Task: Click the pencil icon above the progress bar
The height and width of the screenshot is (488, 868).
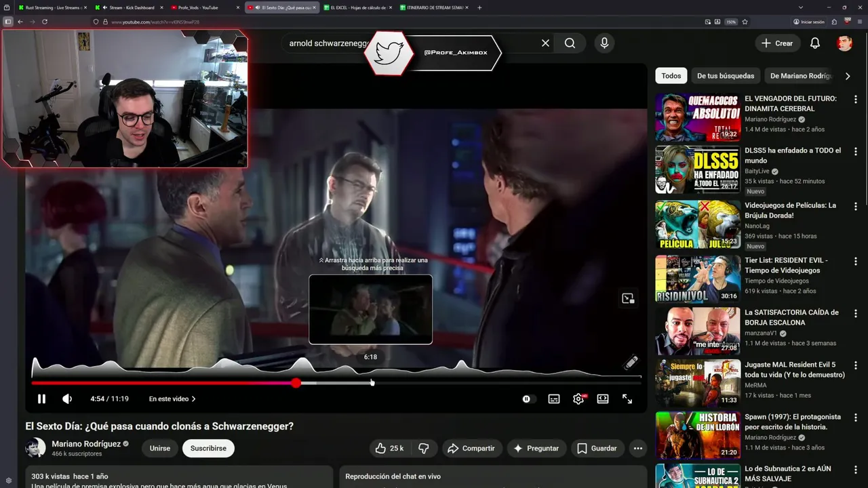Action: pos(631,362)
